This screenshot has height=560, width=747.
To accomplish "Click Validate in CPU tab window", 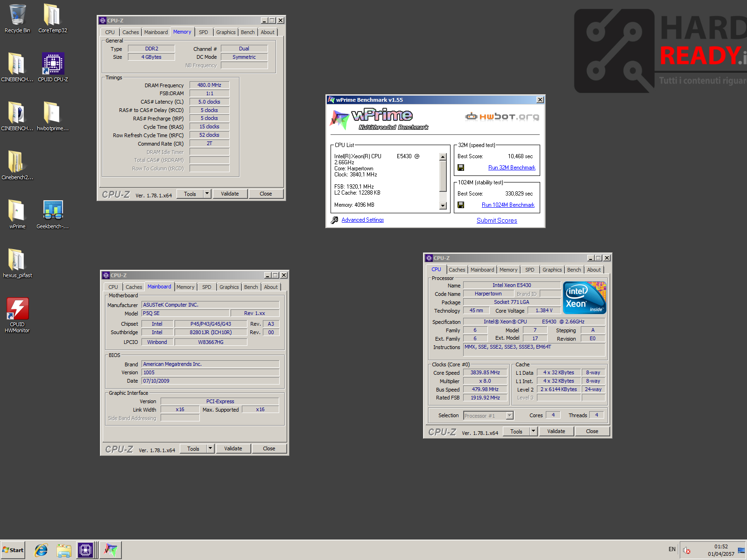I will (x=556, y=431).
